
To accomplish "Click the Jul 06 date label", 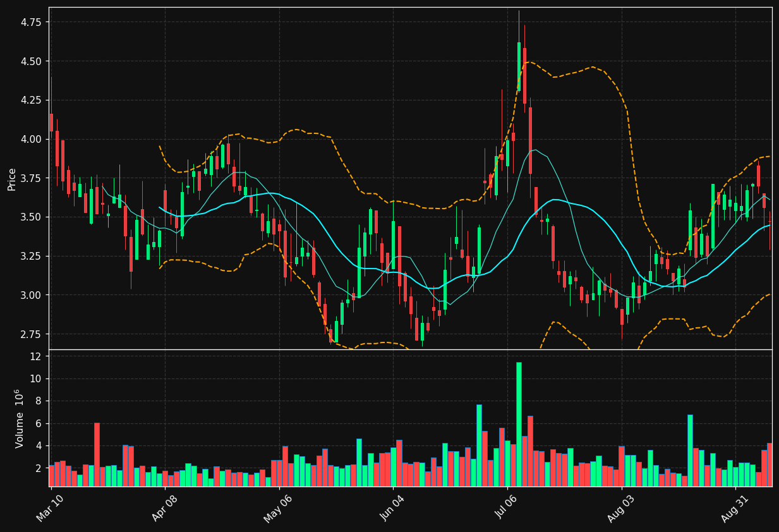I will pos(507,508).
